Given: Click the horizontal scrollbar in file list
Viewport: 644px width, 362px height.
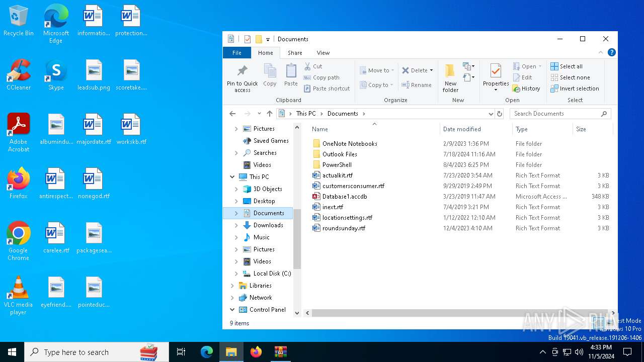Looking at the screenshot, I should pos(460,313).
